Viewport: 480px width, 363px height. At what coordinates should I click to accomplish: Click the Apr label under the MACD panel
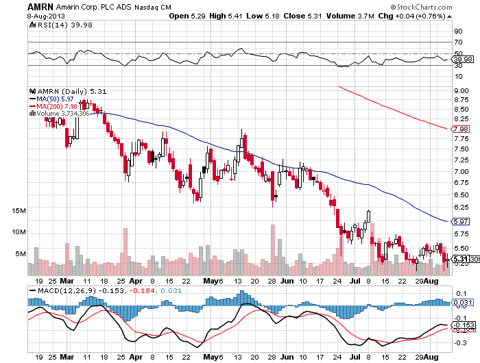point(136,357)
